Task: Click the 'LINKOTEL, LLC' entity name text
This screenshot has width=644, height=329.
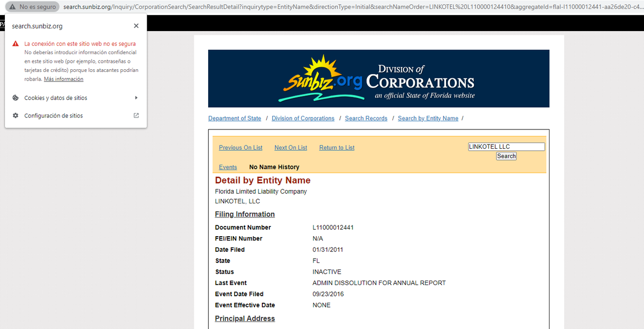Action: coord(237,201)
